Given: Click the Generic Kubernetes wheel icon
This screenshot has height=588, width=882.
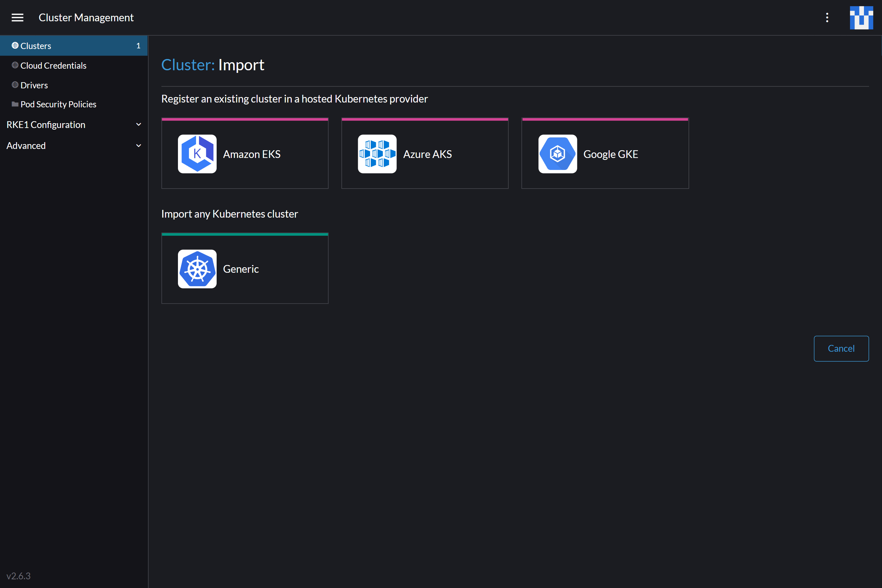Looking at the screenshot, I should click(x=197, y=269).
